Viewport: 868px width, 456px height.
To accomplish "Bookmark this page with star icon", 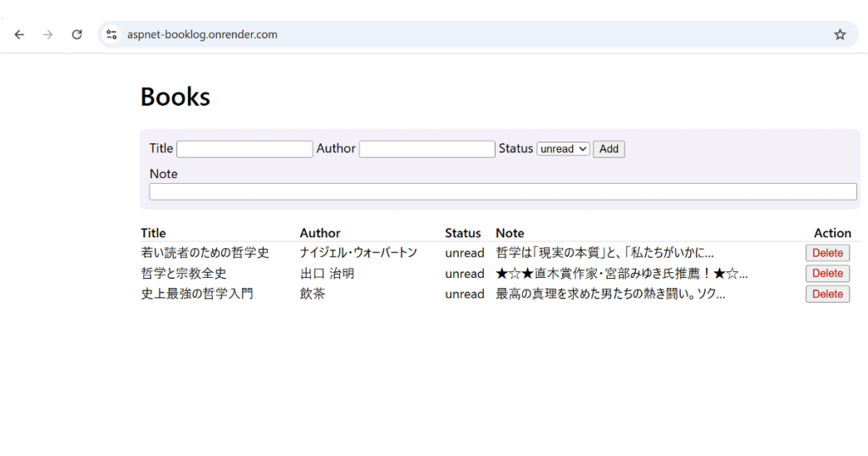I will [839, 35].
